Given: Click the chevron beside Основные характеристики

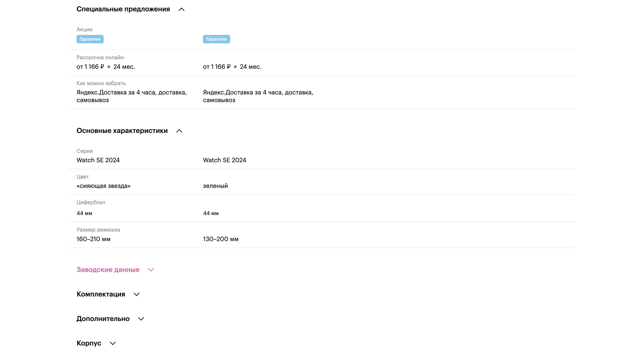Looking at the screenshot, I should (x=179, y=131).
